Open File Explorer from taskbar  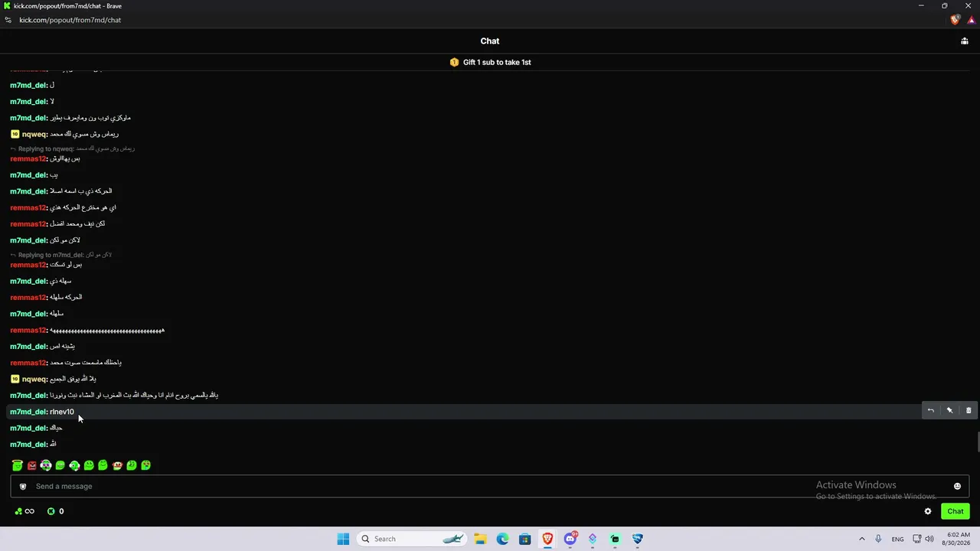coord(480,539)
